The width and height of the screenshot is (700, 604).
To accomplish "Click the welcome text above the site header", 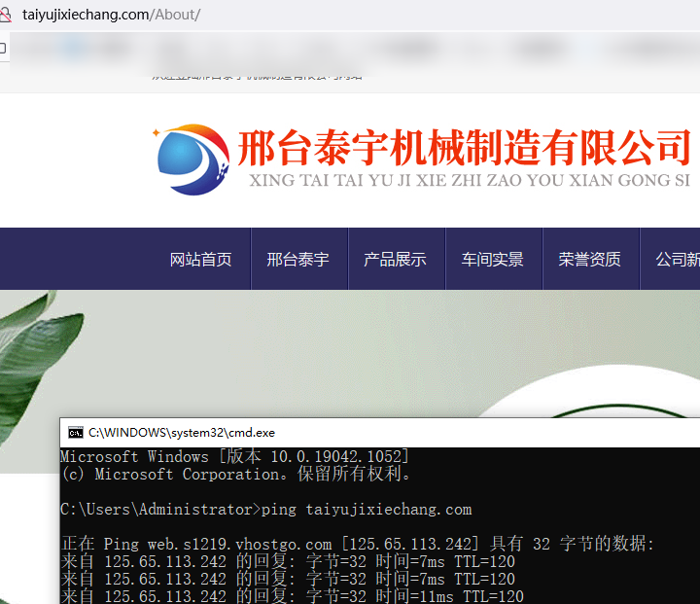I will tap(258, 76).
